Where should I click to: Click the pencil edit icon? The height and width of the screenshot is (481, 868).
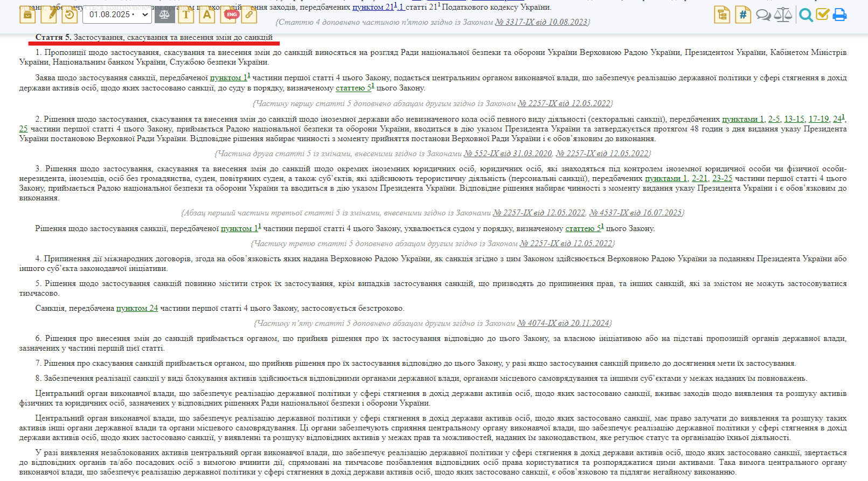click(48, 15)
